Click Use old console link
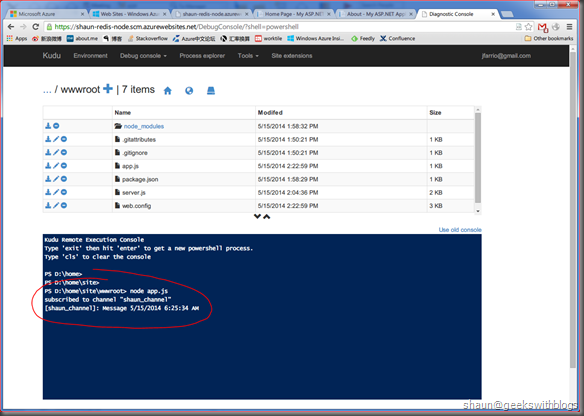This screenshot has width=584, height=416. pos(460,230)
